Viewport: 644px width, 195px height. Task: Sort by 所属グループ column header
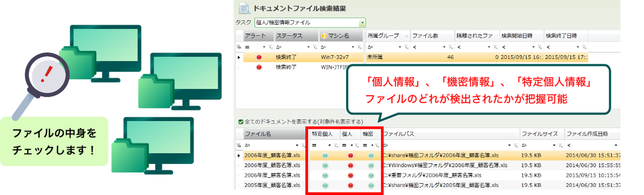click(387, 36)
